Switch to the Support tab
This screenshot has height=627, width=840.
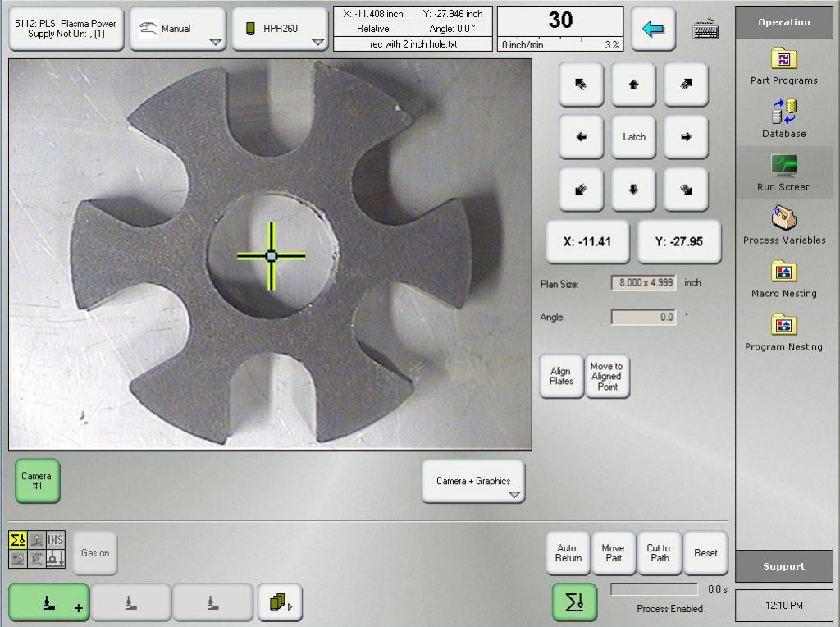[783, 566]
